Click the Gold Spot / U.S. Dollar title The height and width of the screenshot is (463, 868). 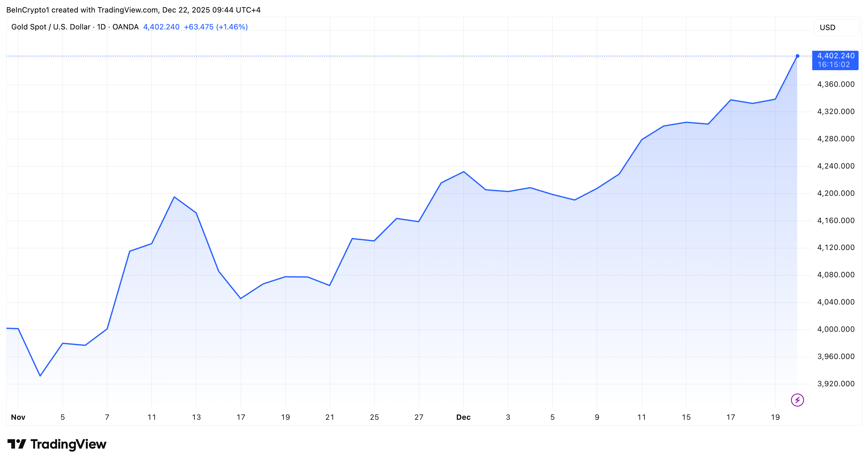50,27
